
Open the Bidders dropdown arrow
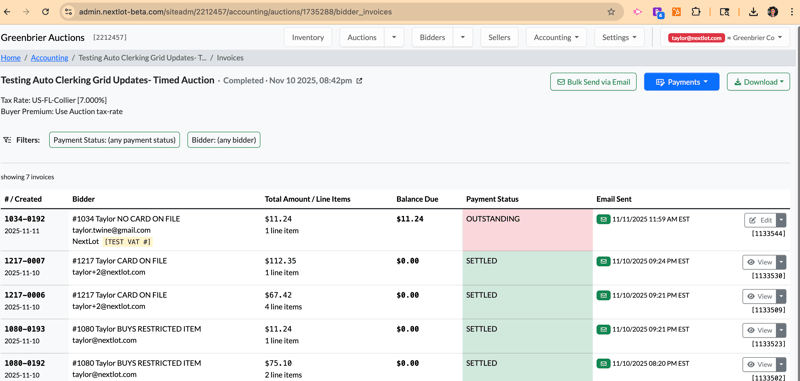pyautogui.click(x=462, y=37)
